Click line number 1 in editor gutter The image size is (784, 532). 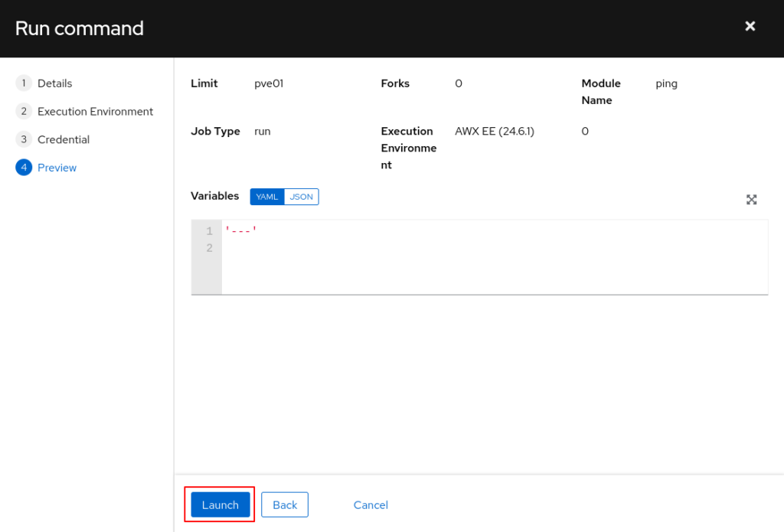[x=209, y=231]
